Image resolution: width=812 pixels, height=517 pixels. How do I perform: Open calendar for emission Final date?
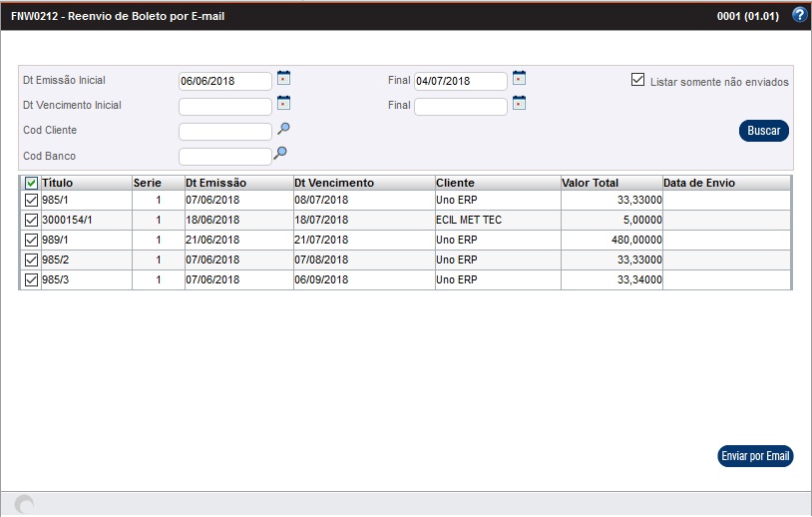point(518,78)
